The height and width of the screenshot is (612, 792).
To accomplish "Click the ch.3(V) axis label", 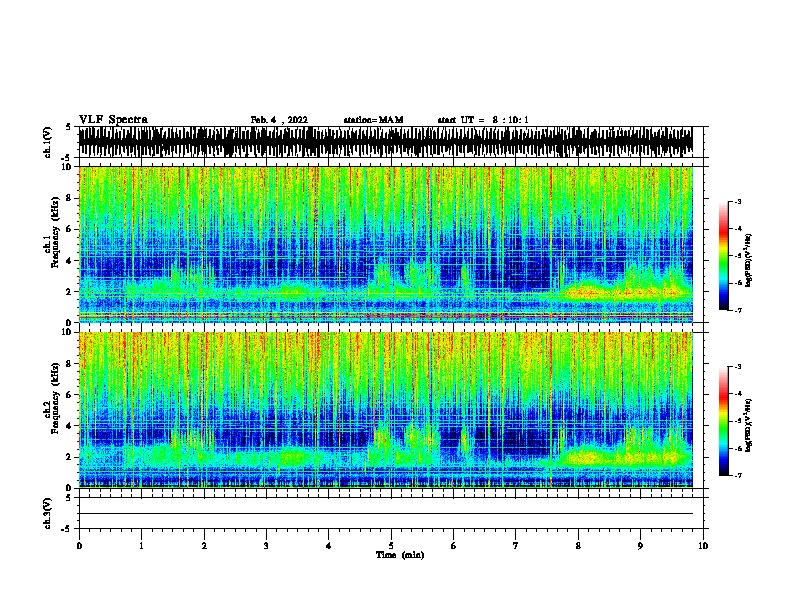I will point(48,513).
